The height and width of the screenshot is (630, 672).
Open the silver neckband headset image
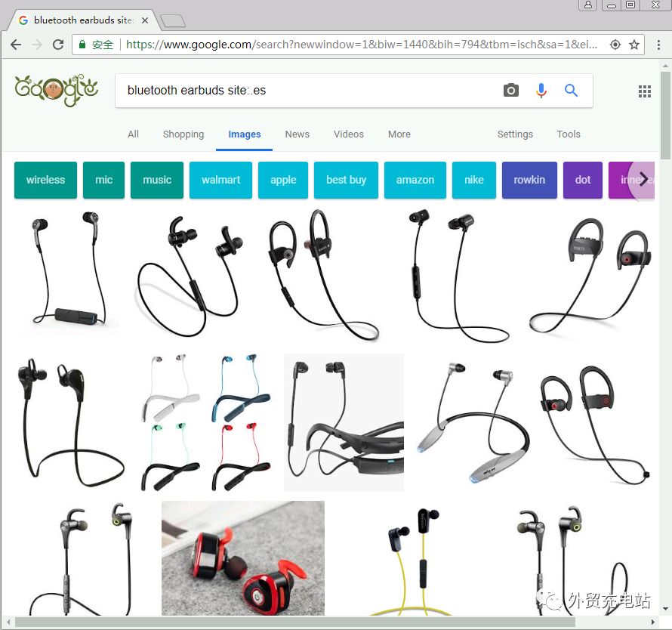click(x=473, y=422)
